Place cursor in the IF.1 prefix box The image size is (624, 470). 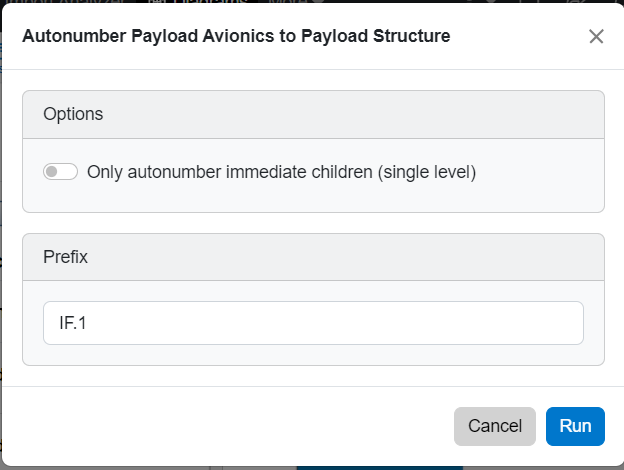tap(313, 323)
